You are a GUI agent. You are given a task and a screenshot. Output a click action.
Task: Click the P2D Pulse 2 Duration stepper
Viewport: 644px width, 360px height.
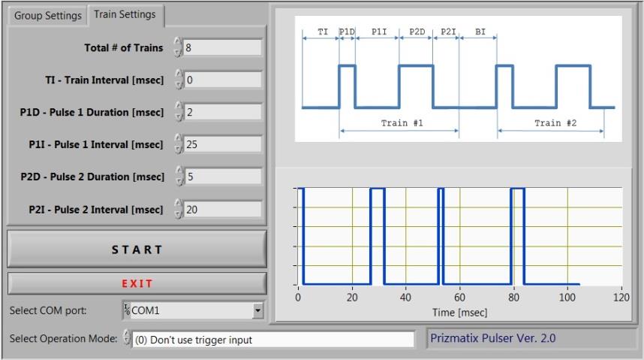[x=178, y=177]
